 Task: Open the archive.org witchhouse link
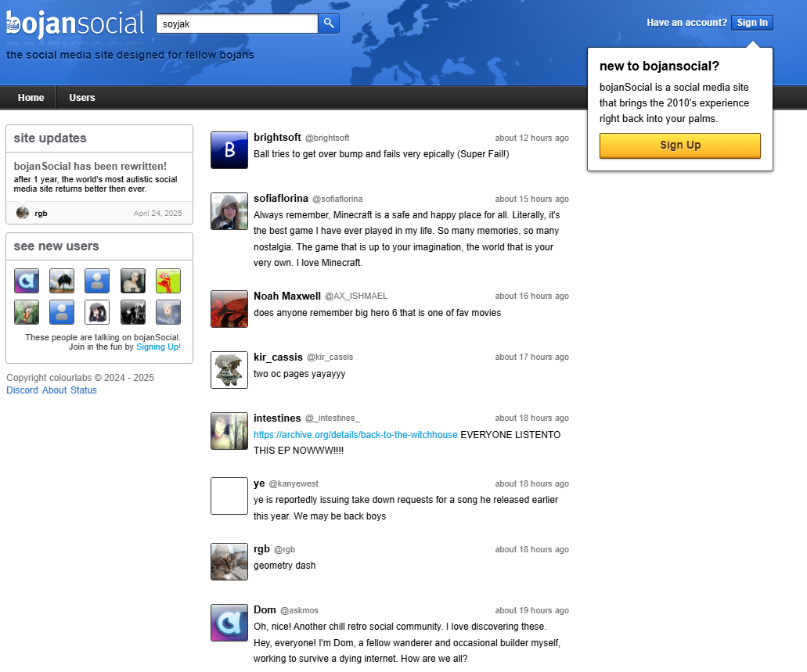coord(355,435)
